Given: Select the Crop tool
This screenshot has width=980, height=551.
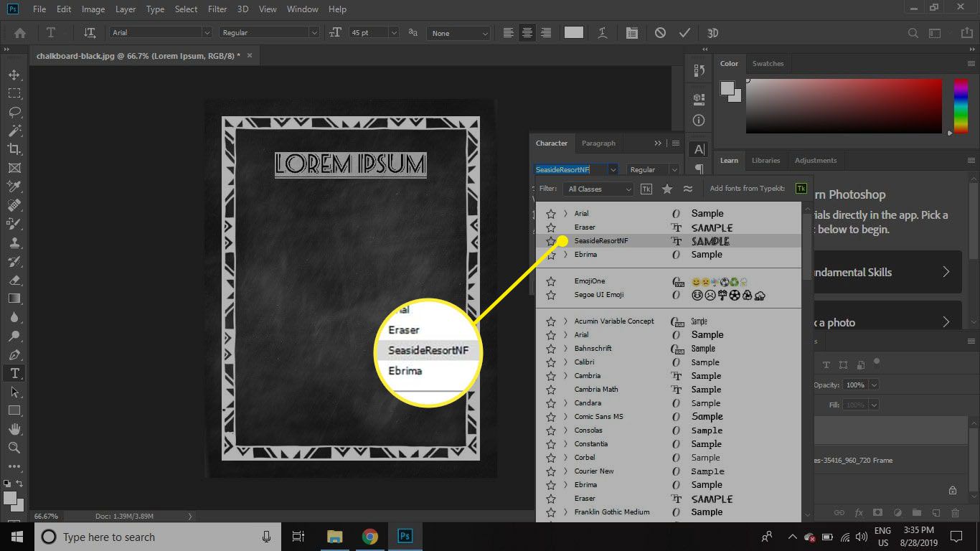Looking at the screenshot, I should pyautogui.click(x=14, y=149).
